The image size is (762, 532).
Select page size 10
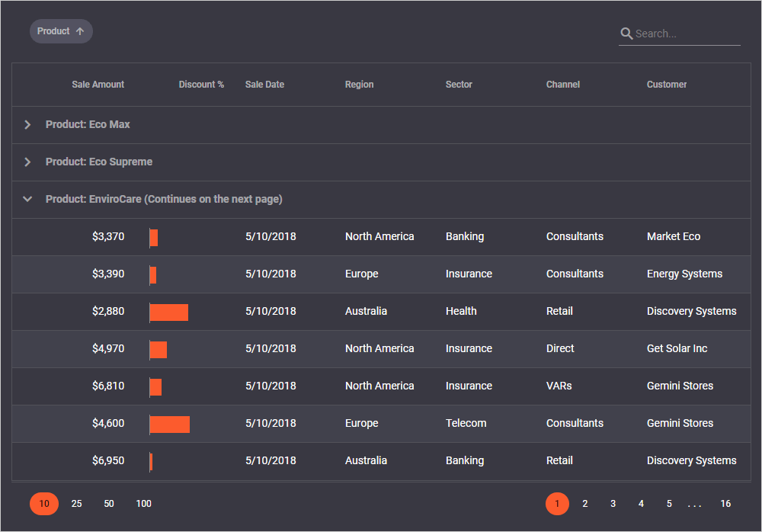pos(44,504)
